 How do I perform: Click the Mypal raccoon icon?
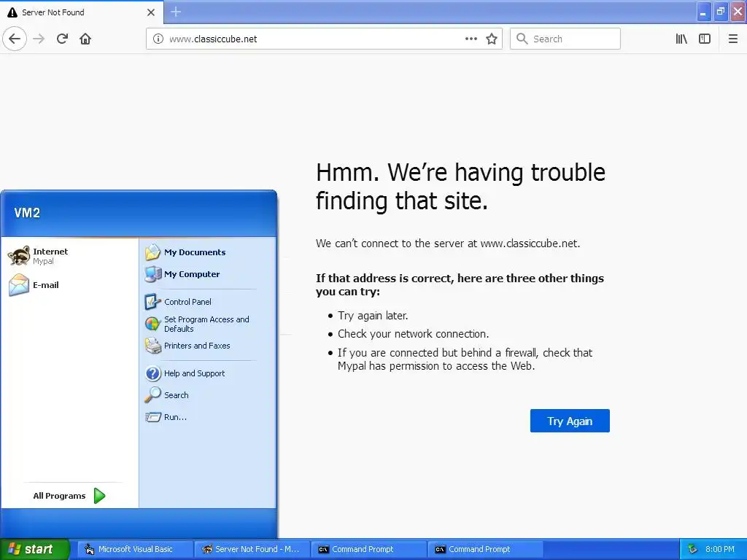[19, 256]
